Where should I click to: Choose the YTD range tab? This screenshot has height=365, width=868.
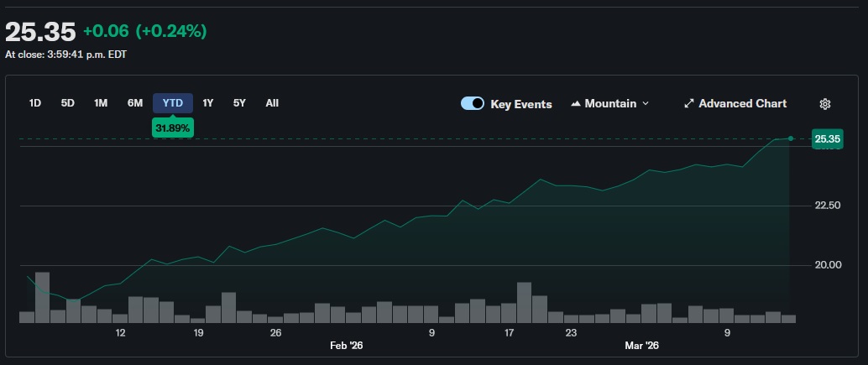[173, 103]
